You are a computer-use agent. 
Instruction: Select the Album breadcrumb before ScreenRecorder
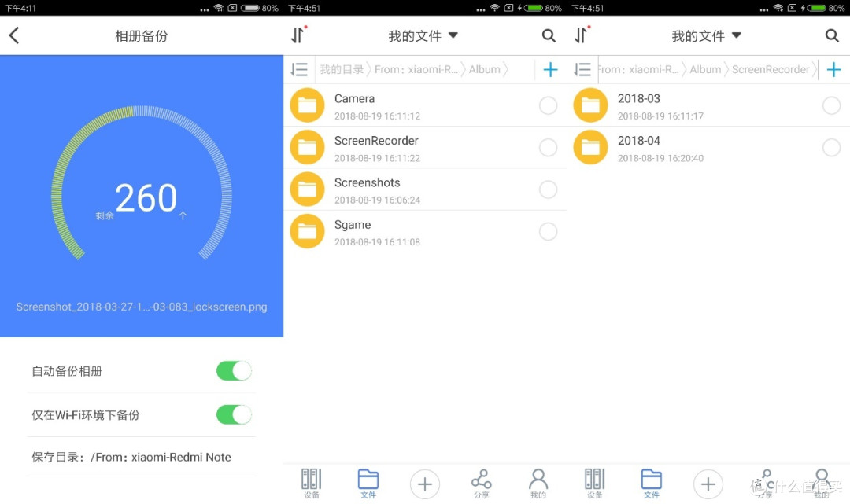coord(705,69)
